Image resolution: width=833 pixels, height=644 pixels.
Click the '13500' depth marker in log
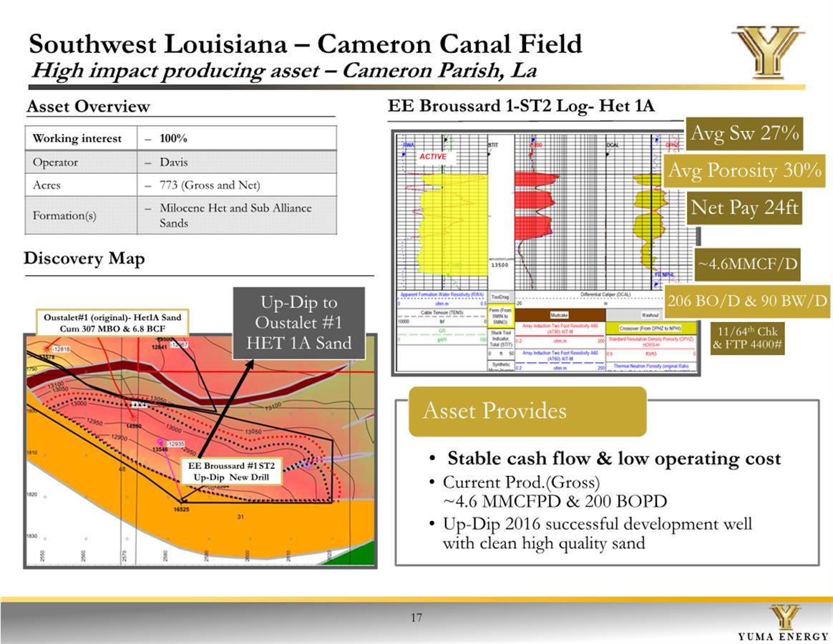pyautogui.click(x=499, y=265)
